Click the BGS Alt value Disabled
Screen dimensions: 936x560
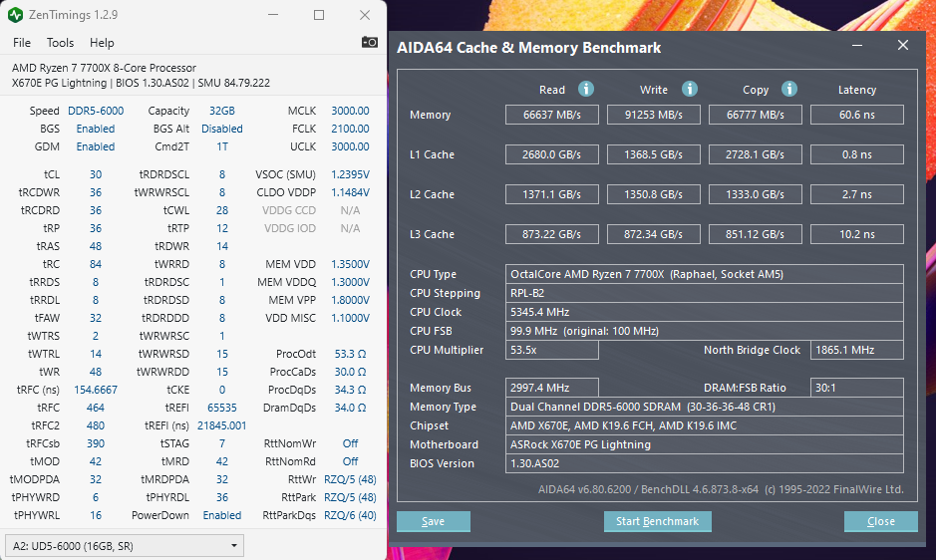pos(222,129)
